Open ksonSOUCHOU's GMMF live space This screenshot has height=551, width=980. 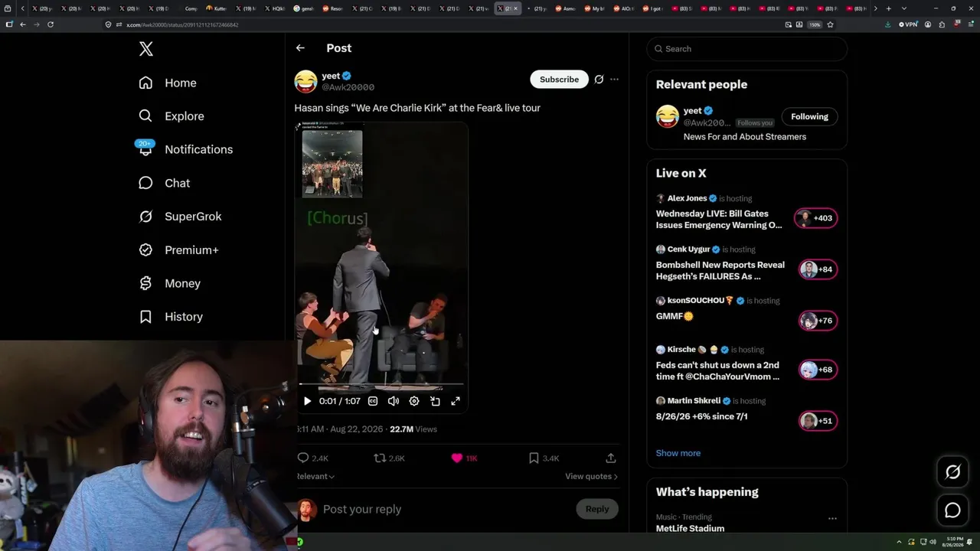(x=675, y=316)
